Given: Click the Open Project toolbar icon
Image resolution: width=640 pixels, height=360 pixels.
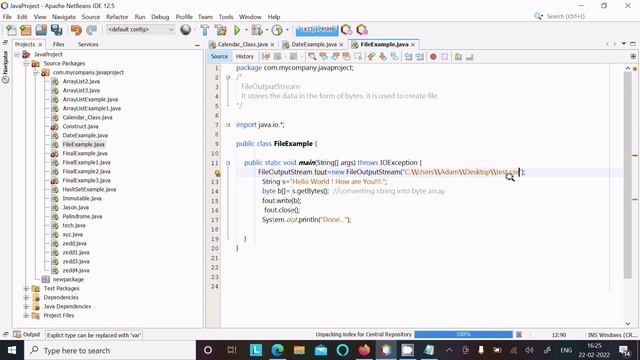Looking at the screenshot, I should click(41, 30).
